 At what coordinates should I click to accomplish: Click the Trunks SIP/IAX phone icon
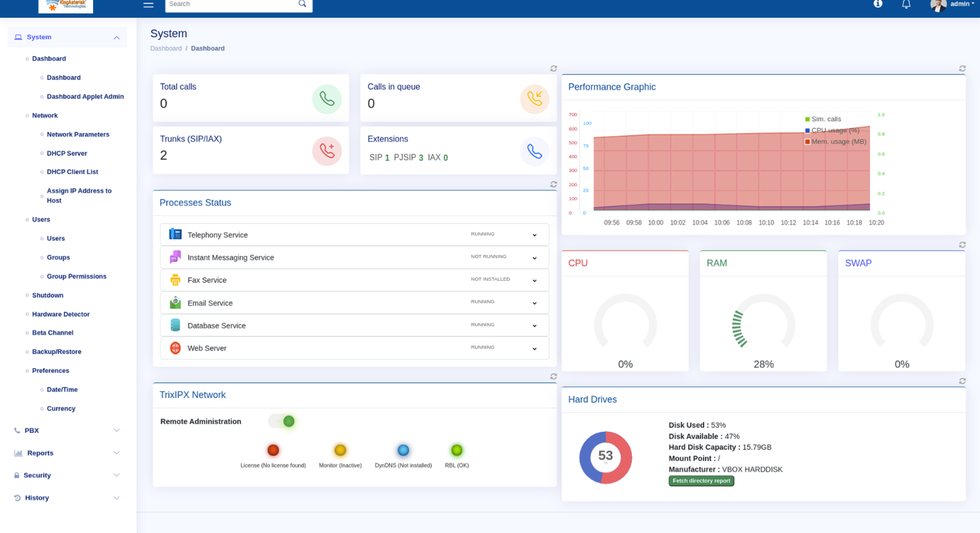click(x=326, y=151)
